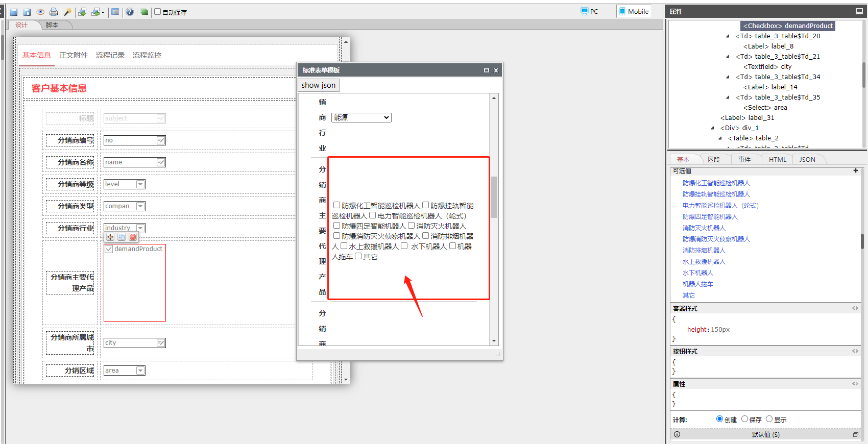Preview the form with the eye icon
The image size is (868, 444).
[40, 12]
